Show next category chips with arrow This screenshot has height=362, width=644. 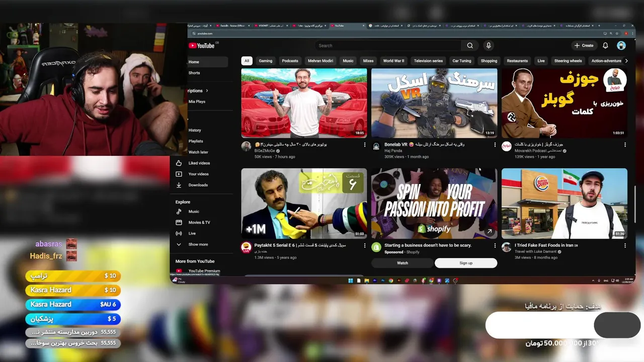tap(626, 61)
